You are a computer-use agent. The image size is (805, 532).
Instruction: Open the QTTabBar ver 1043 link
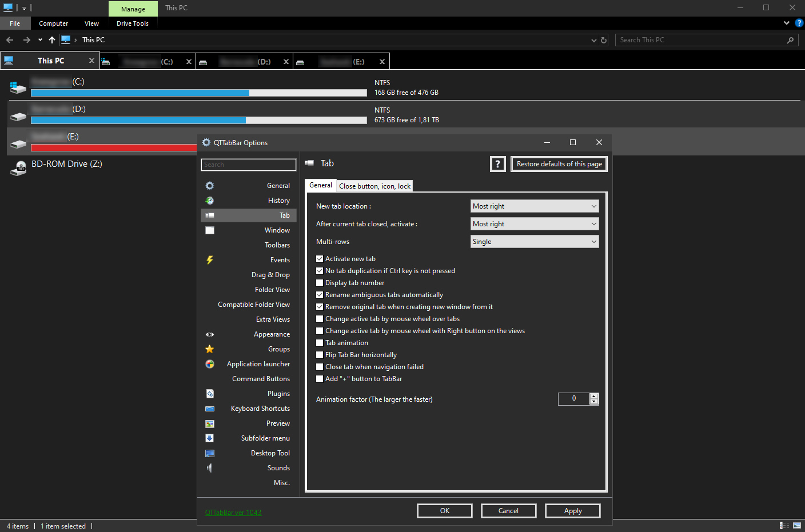coord(233,513)
